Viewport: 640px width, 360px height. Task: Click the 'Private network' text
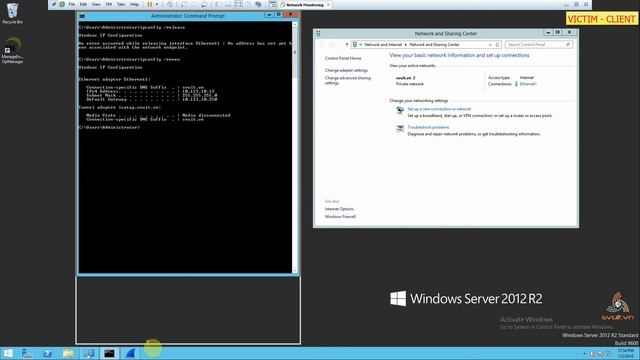[410, 84]
